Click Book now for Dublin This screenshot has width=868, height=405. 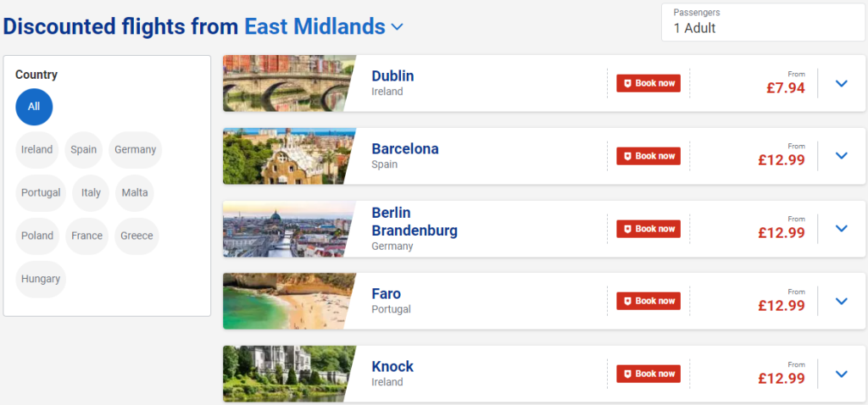pos(648,84)
